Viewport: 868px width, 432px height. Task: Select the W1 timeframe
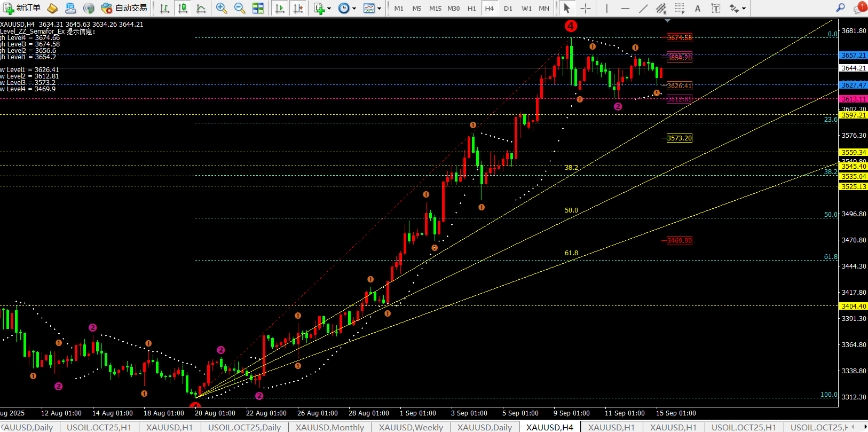pyautogui.click(x=526, y=9)
